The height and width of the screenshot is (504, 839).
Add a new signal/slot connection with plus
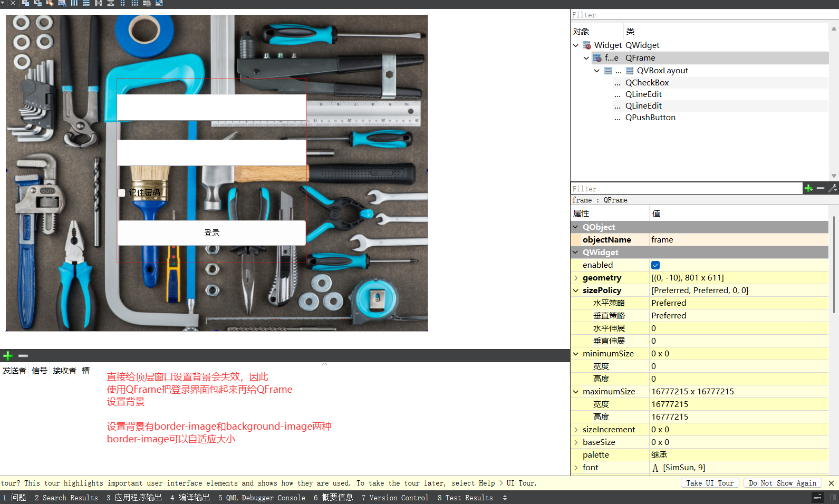point(8,356)
